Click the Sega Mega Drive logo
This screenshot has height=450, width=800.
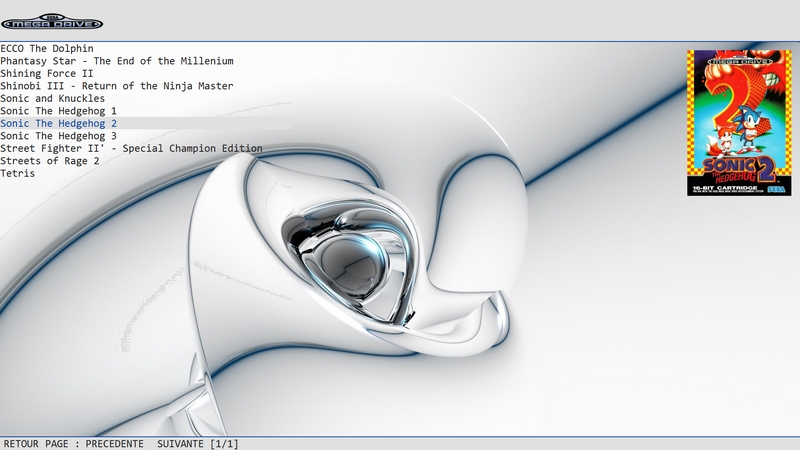point(52,22)
